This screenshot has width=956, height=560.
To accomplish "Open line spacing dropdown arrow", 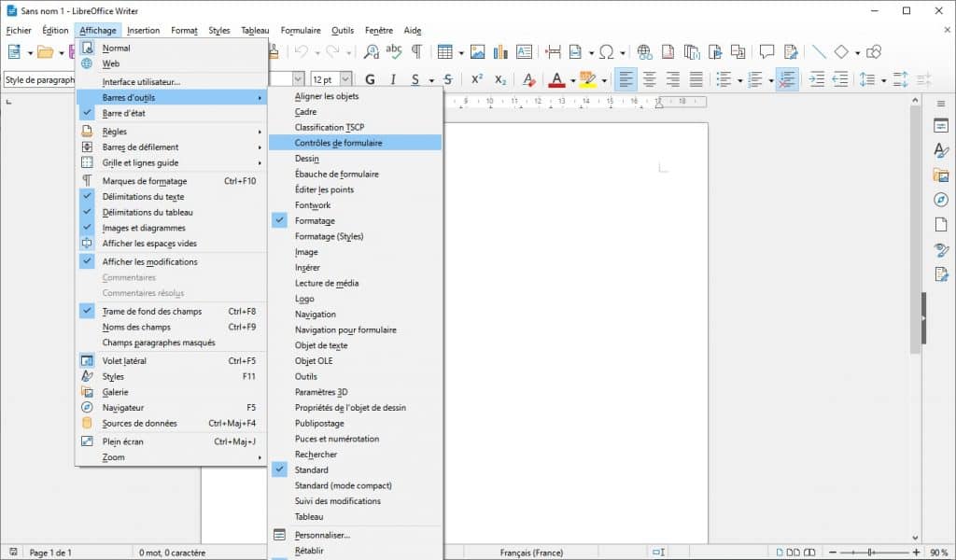I will click(x=883, y=80).
